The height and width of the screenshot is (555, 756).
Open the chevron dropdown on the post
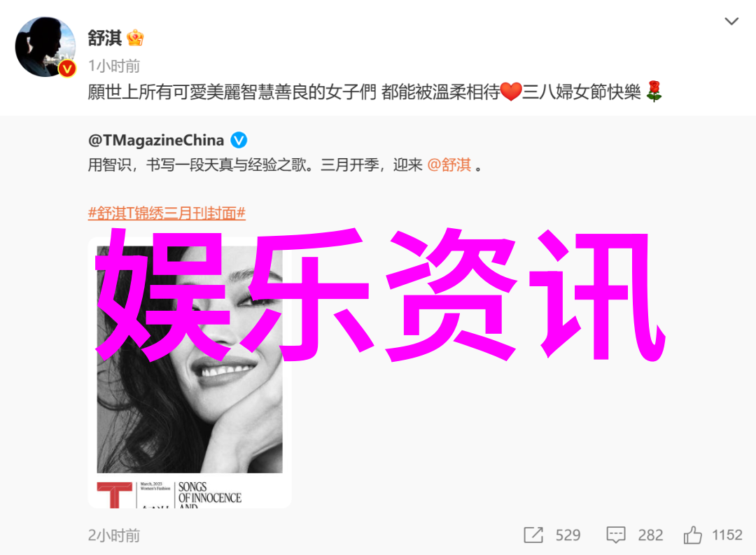pyautogui.click(x=731, y=21)
